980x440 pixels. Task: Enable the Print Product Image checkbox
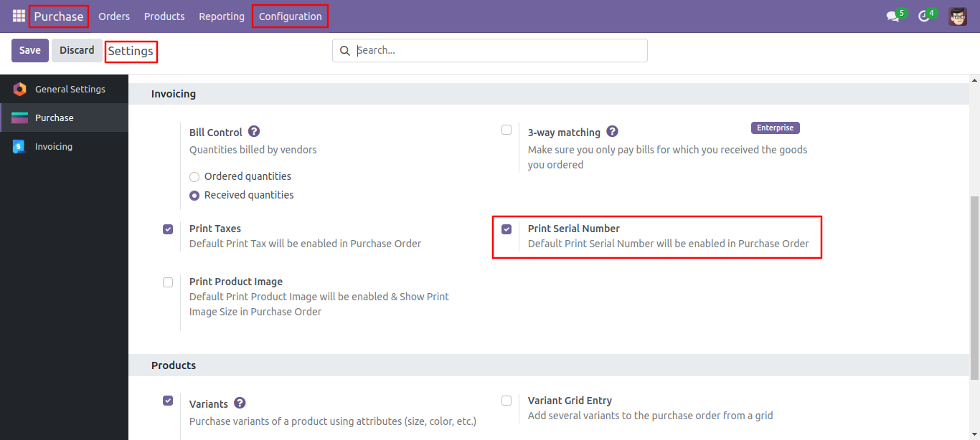168,282
